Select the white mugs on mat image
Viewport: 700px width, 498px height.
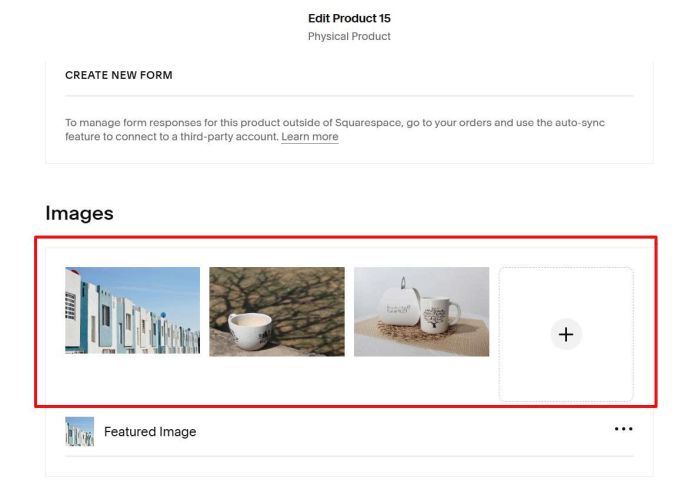pos(421,311)
